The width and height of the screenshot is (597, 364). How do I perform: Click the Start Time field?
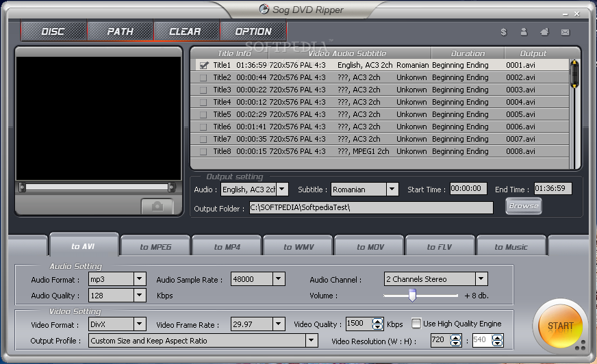[468, 188]
